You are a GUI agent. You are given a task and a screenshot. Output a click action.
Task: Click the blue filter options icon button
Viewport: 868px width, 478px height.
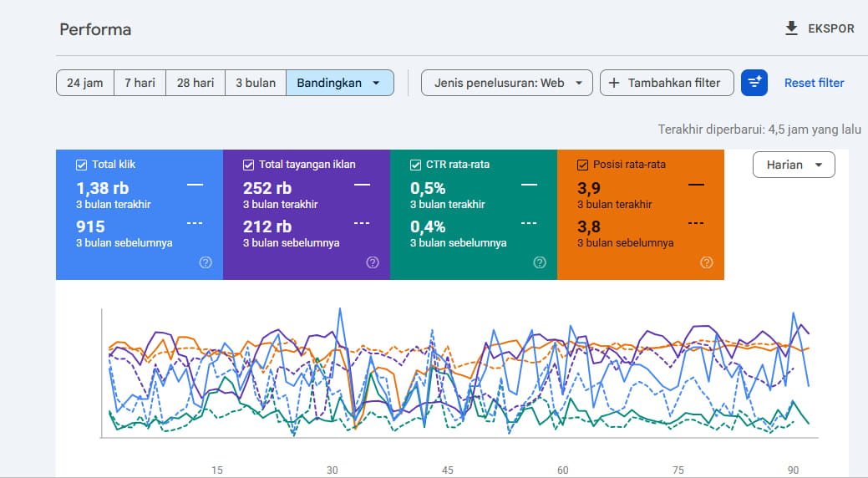coord(754,83)
